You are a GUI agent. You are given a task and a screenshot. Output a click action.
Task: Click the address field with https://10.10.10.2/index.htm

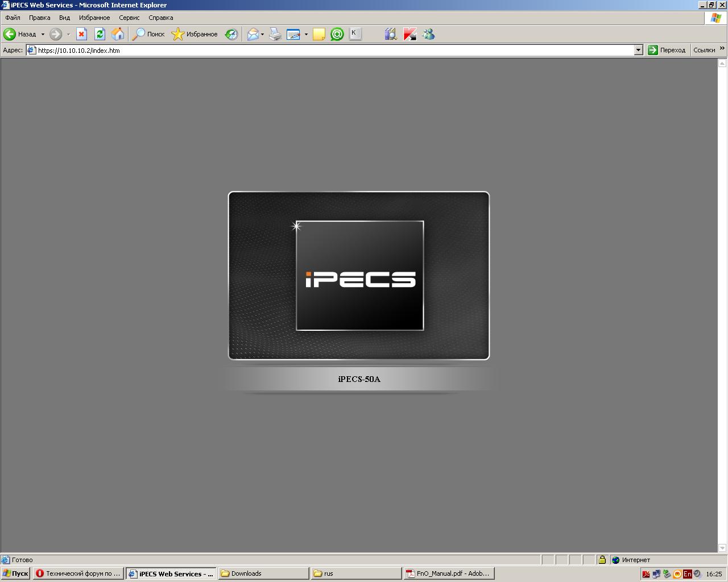pyautogui.click(x=330, y=50)
